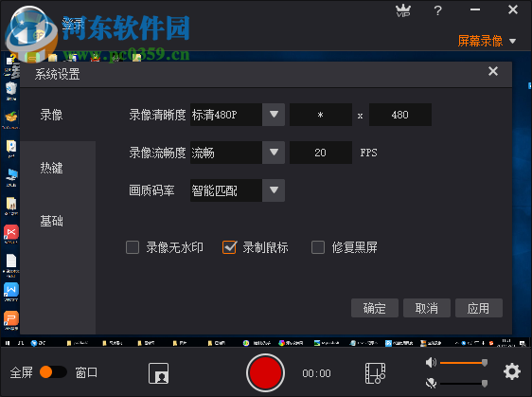Select the 热键 settings tab
Viewport: 532px width, 397px height.
(x=51, y=168)
